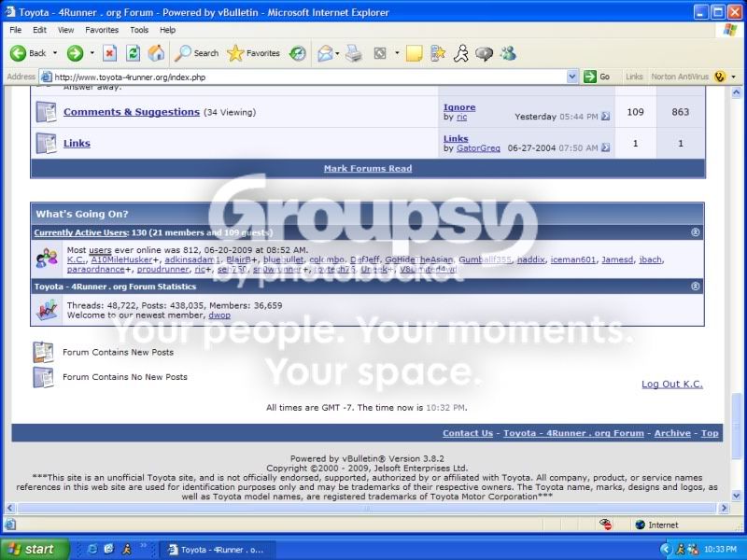Open the Home page icon
747x560 pixels.
(156, 53)
